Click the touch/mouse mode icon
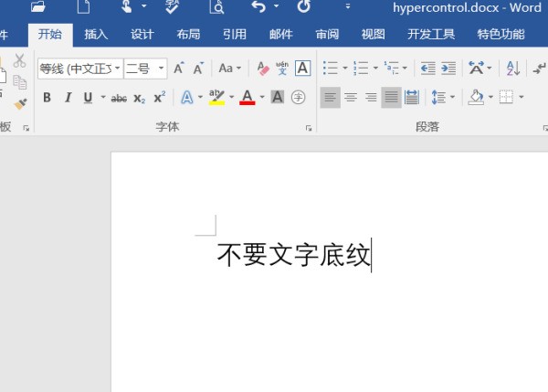 pyautogui.click(x=127, y=6)
